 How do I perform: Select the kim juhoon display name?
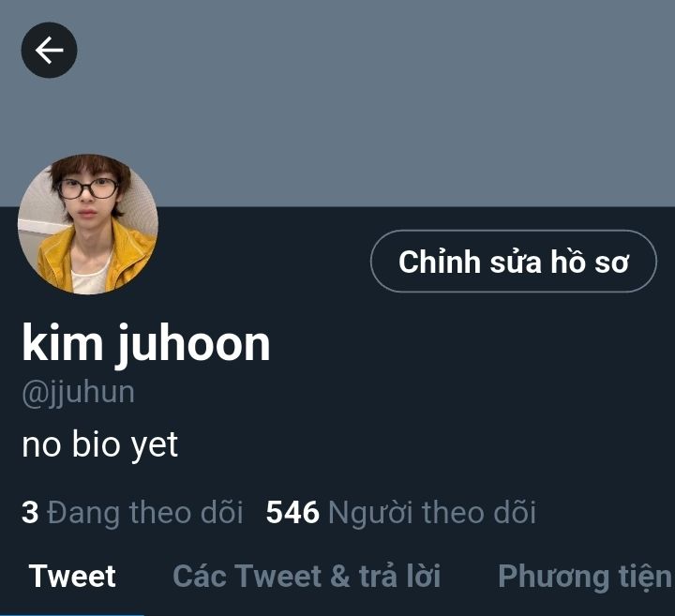[146, 344]
